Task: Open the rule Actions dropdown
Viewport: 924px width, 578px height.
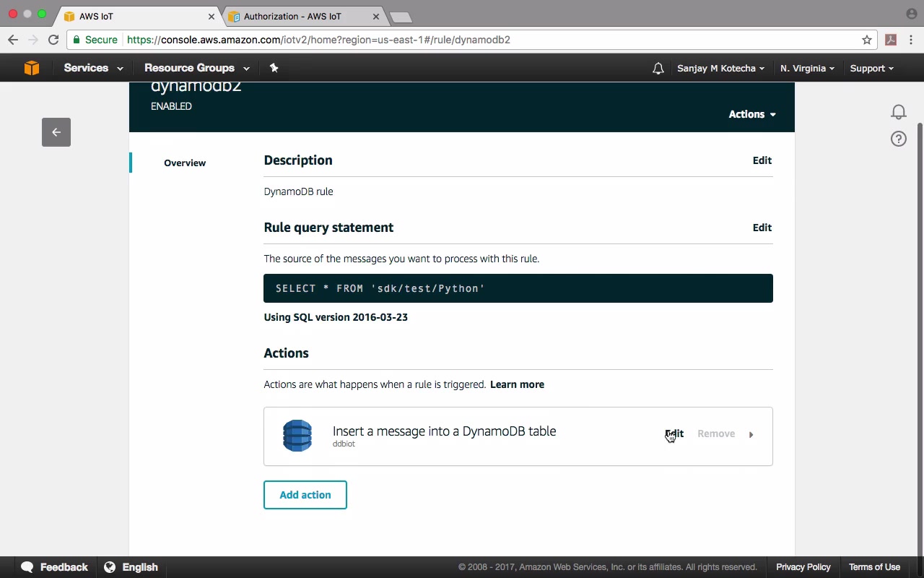Action: coord(752,114)
